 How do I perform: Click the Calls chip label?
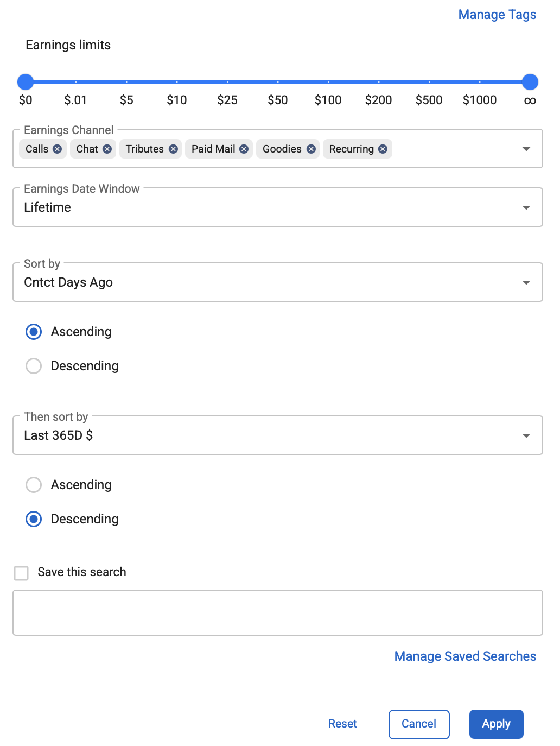click(37, 149)
